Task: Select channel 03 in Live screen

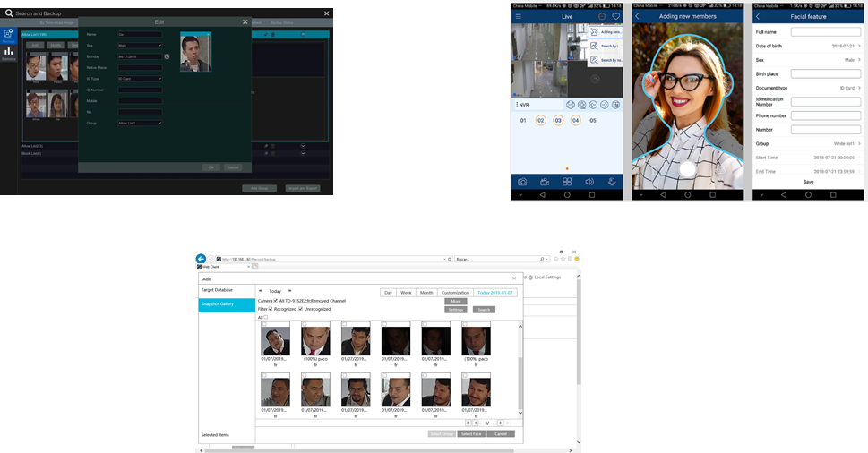Action: (558, 120)
